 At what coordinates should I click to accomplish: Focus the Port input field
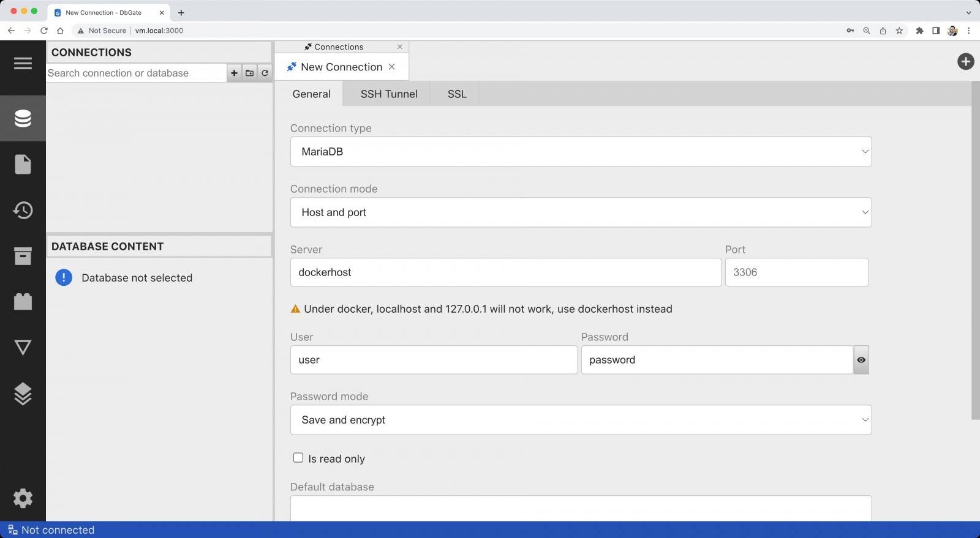click(x=796, y=272)
